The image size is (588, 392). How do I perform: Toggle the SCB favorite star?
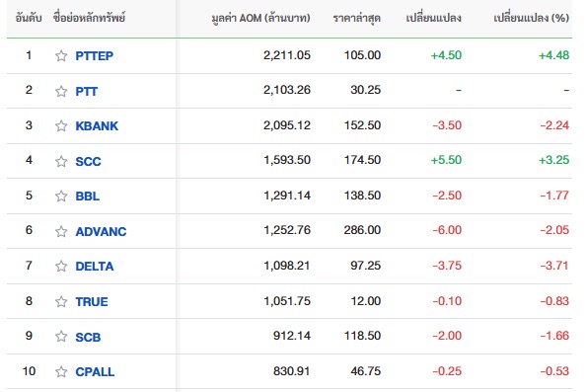(x=61, y=337)
